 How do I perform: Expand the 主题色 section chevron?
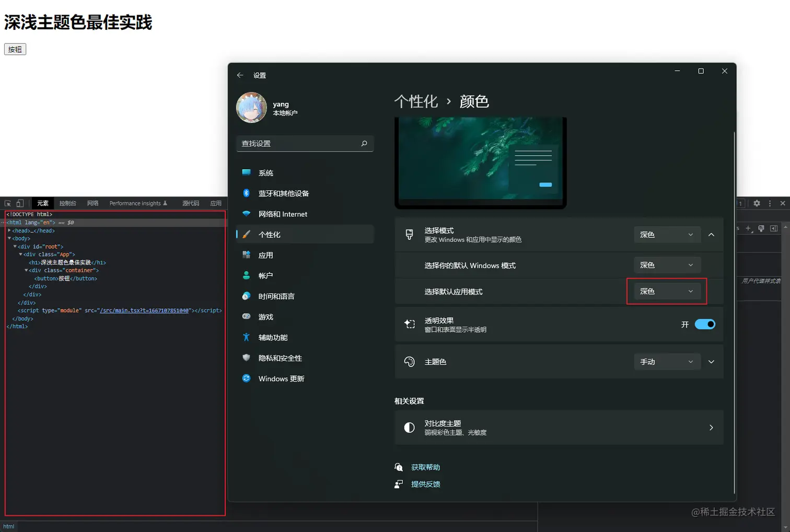(711, 362)
